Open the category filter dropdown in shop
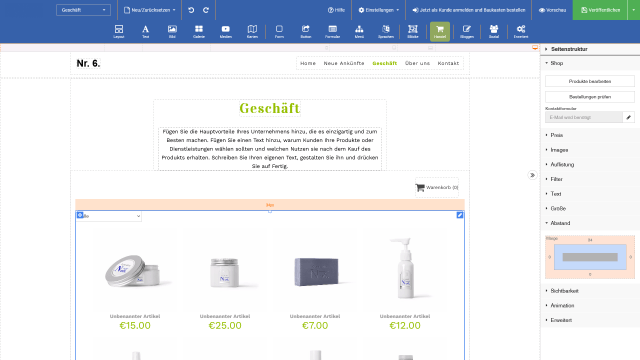640x360 pixels. tap(109, 216)
